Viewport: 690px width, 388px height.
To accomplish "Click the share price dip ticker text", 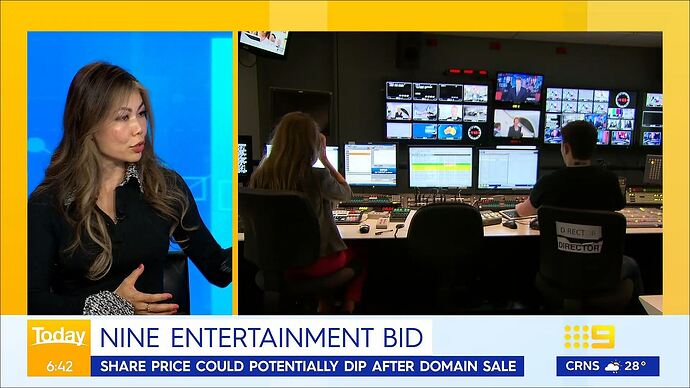I will click(308, 366).
